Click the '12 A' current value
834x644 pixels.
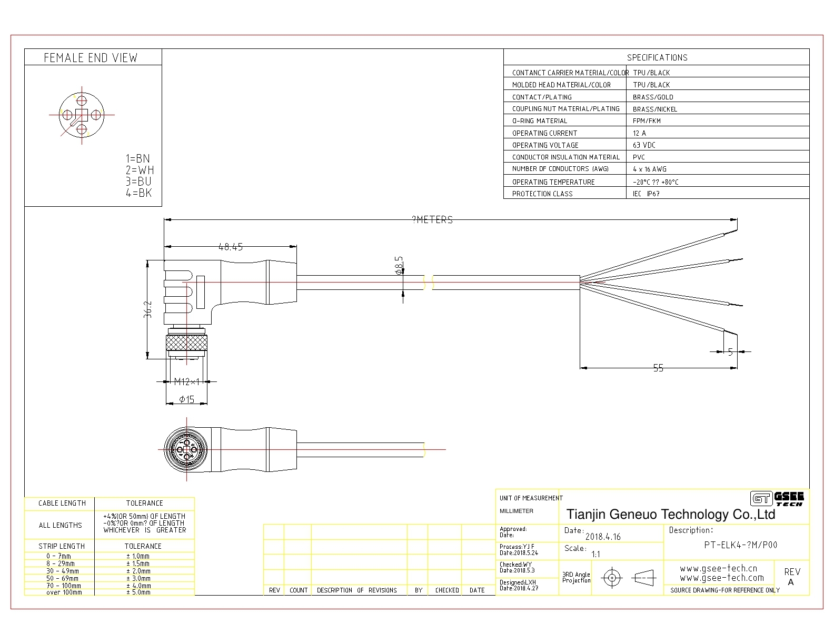click(x=639, y=133)
